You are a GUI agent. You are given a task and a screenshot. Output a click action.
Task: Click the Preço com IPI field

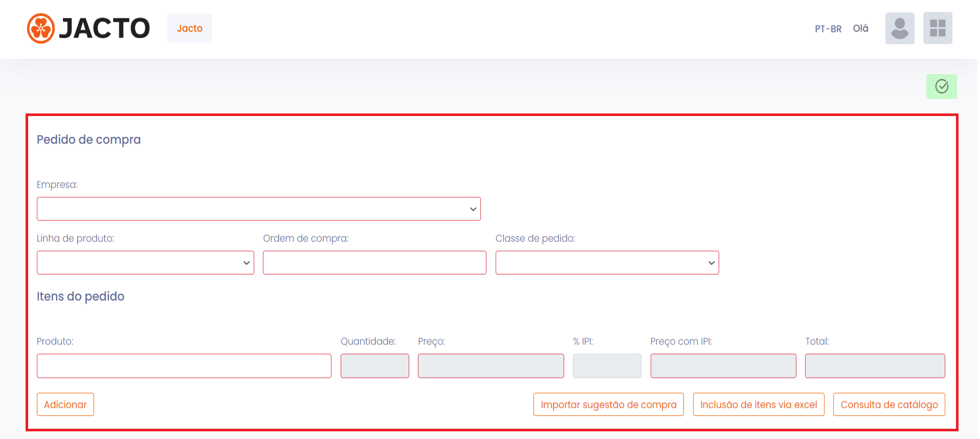click(x=723, y=366)
